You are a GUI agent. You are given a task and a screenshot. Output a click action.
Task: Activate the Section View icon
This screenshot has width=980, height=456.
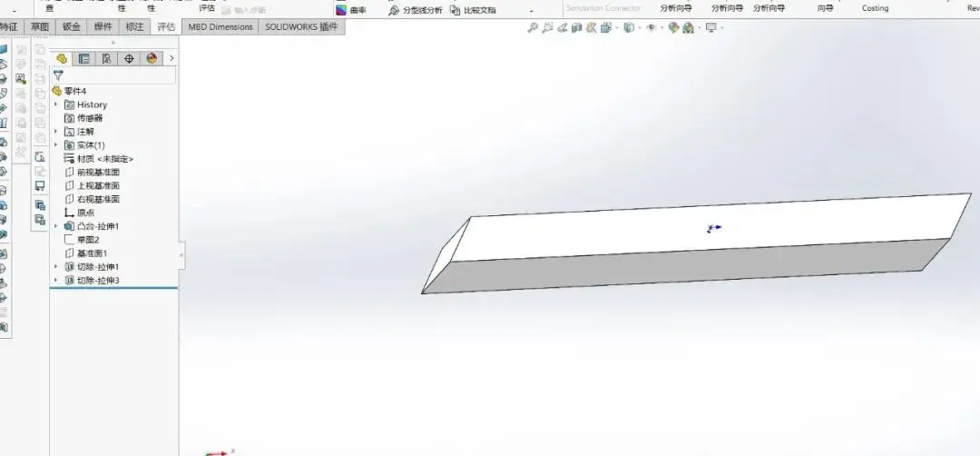coord(577,28)
